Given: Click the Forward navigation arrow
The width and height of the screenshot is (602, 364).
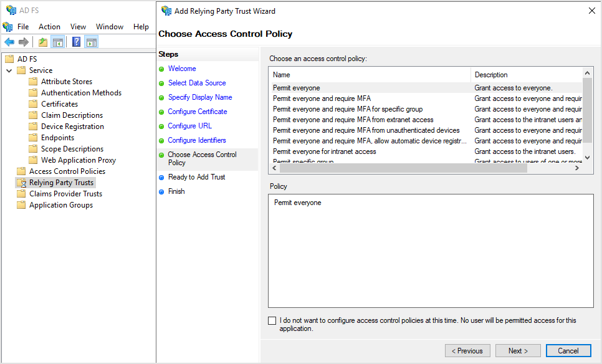Looking at the screenshot, I should [22, 42].
